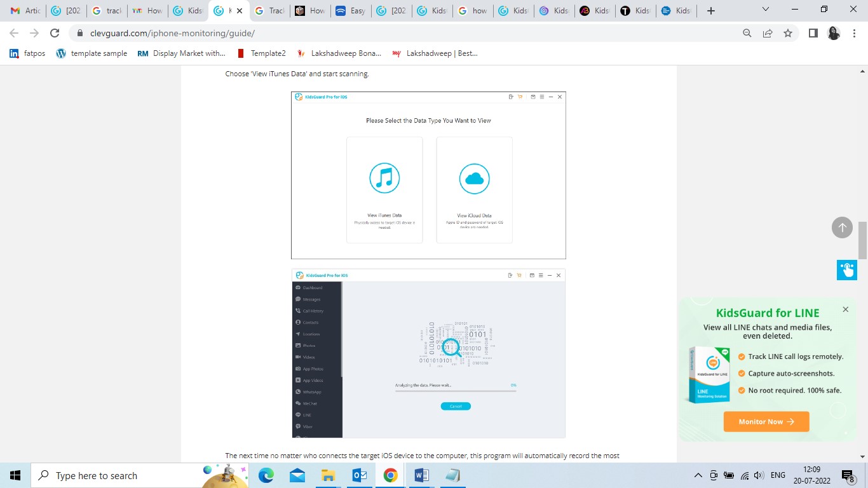This screenshot has width=868, height=488.
Task: Go back to the previous page
Action: click(15, 33)
